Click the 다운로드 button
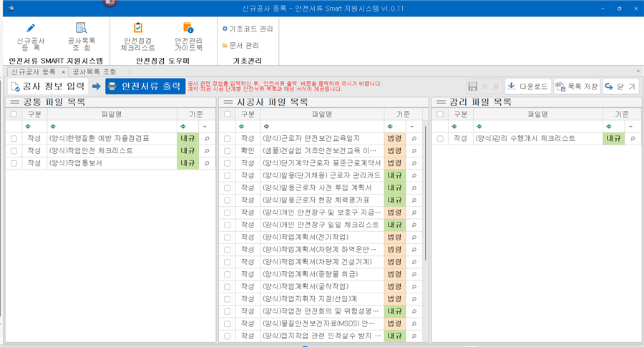The height and width of the screenshot is (347, 644). pos(528,87)
